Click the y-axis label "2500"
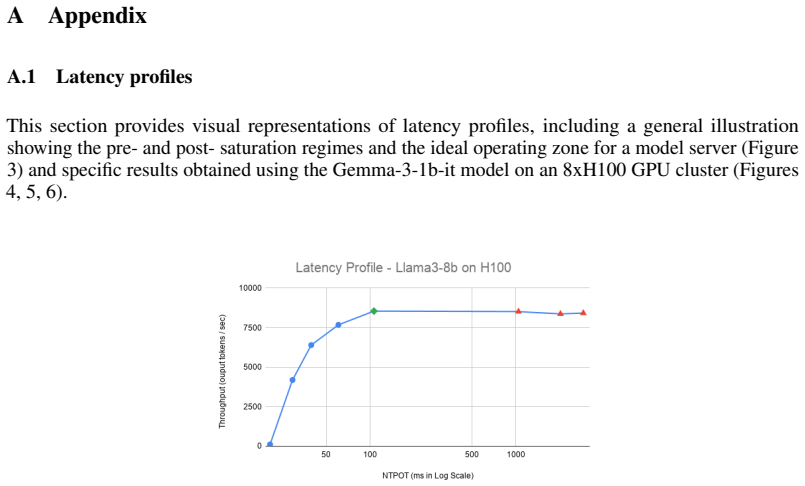This screenshot has height=486, width=805. click(252, 406)
